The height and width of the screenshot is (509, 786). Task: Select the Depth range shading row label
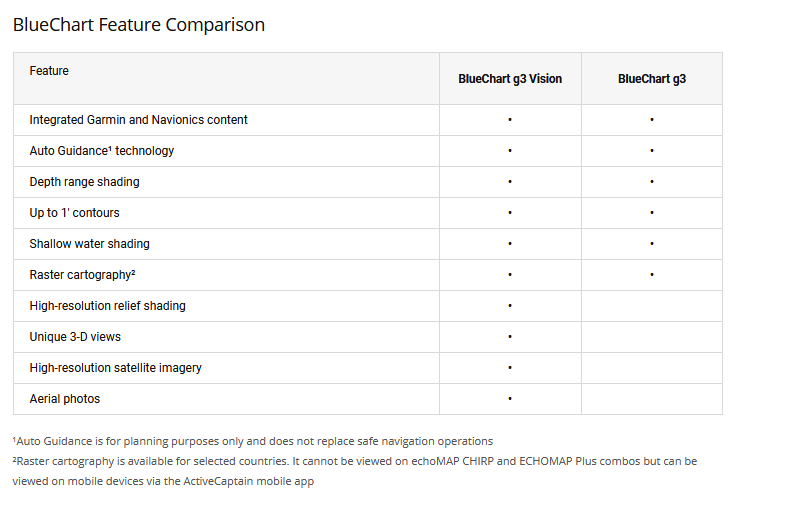(x=84, y=182)
